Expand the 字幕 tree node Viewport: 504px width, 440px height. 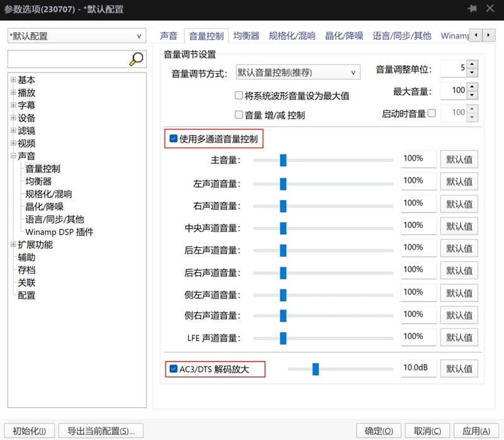13,105
